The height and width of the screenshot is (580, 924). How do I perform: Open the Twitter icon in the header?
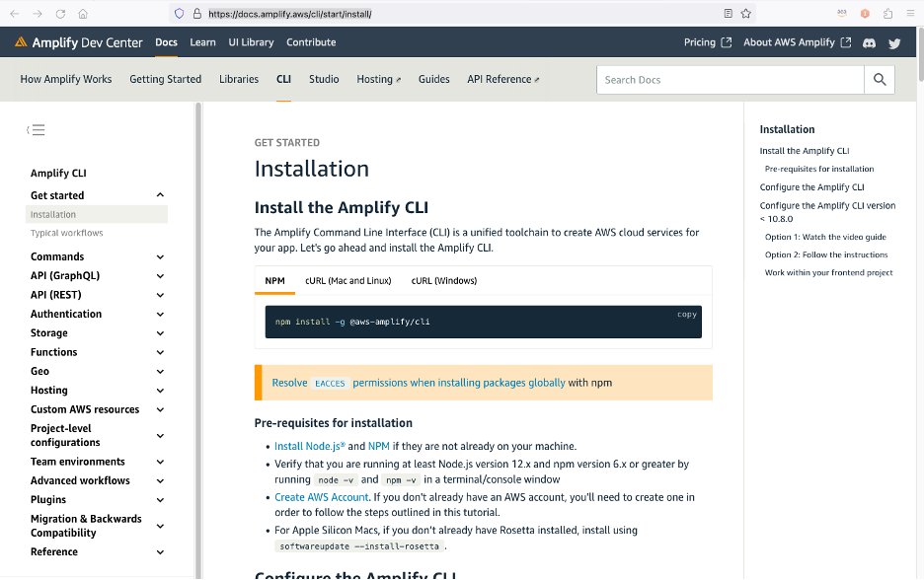tap(893, 42)
